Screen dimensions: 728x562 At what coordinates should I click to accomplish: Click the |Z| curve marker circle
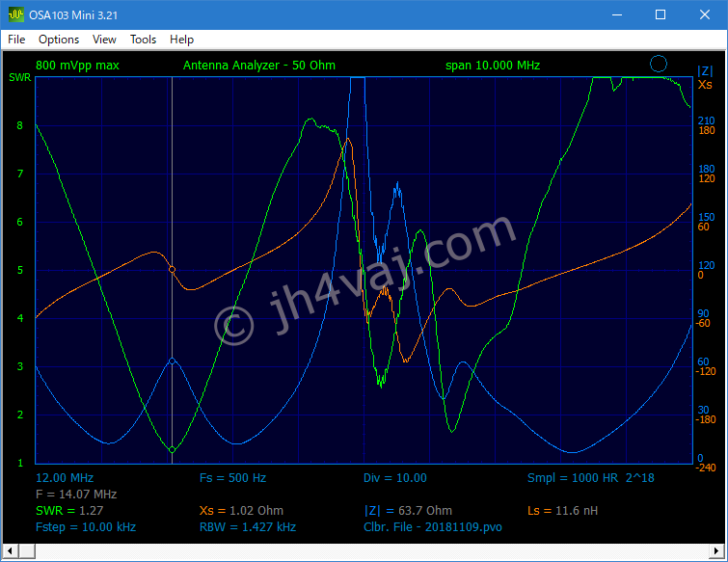click(173, 361)
